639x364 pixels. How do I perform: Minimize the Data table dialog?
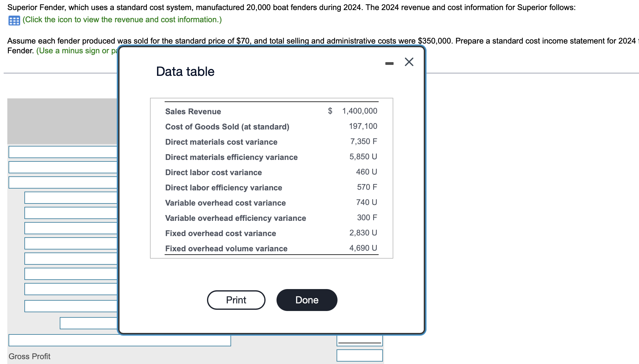[389, 63]
